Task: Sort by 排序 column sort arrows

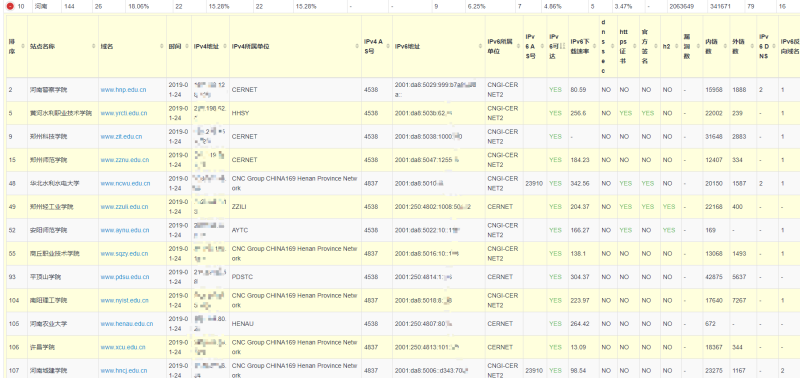Action: coord(22,46)
